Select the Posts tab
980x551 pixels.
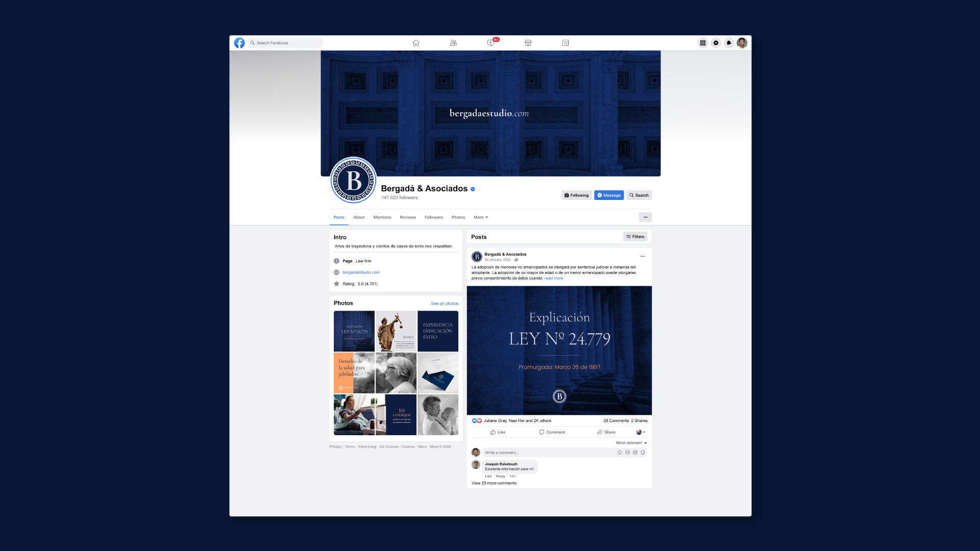339,217
